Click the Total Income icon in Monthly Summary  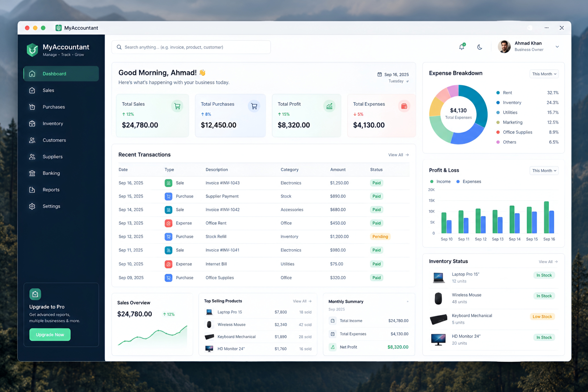coord(333,321)
